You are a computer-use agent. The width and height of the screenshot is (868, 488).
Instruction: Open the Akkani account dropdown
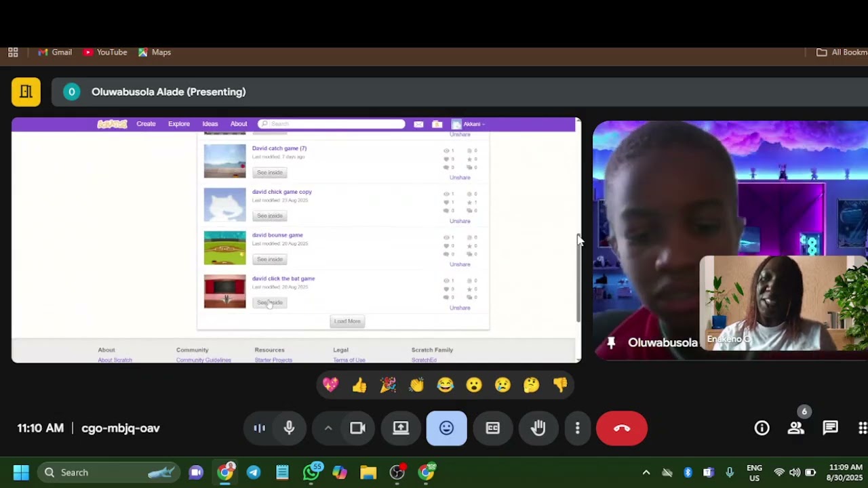click(469, 124)
